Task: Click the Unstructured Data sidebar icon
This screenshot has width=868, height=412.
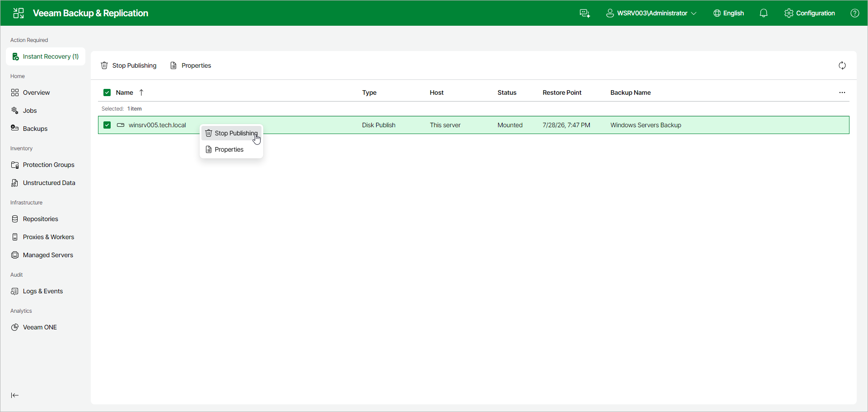Action: pos(15,183)
